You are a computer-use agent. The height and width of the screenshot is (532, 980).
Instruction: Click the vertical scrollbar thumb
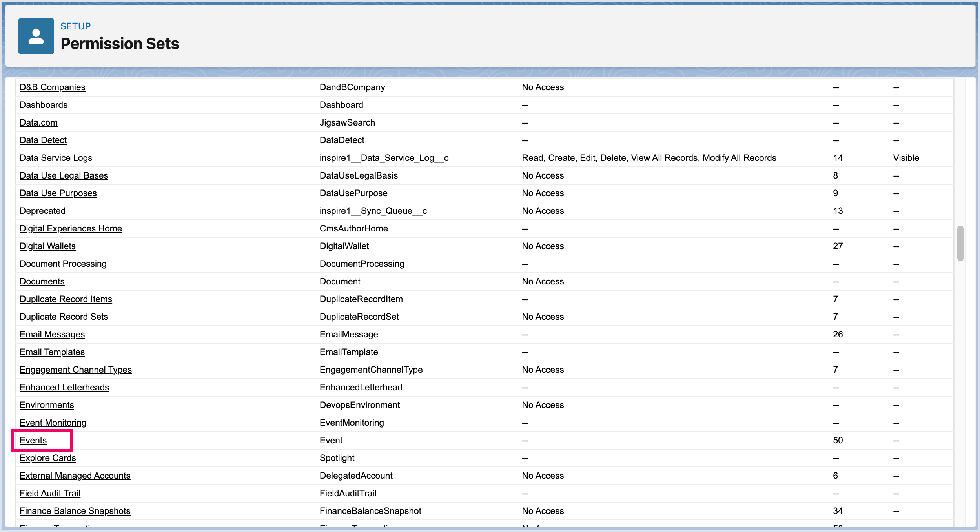tap(960, 243)
